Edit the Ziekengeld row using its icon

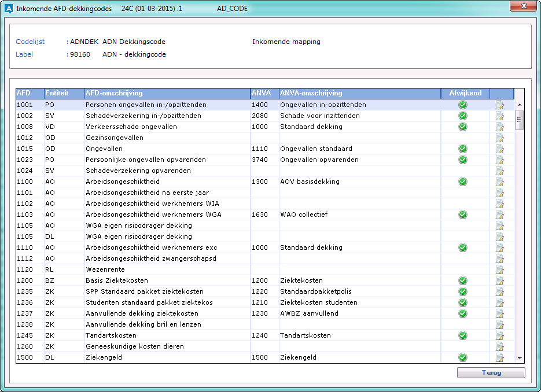500,357
